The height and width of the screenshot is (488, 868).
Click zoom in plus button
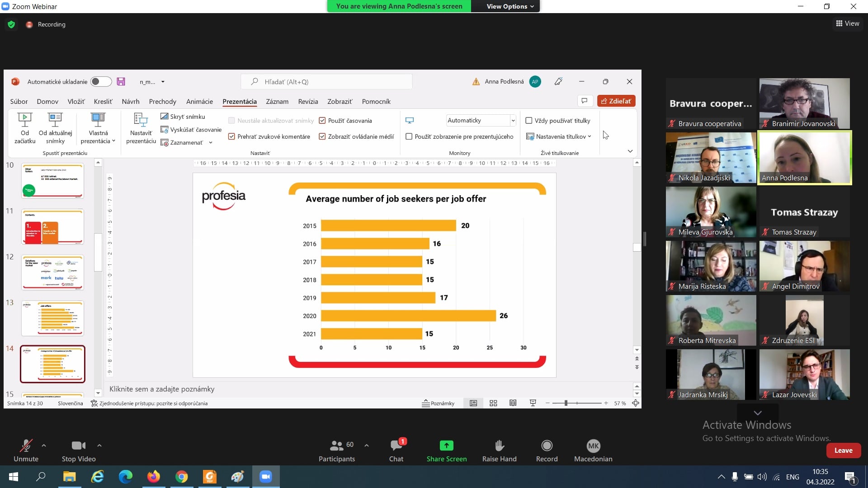pos(606,403)
